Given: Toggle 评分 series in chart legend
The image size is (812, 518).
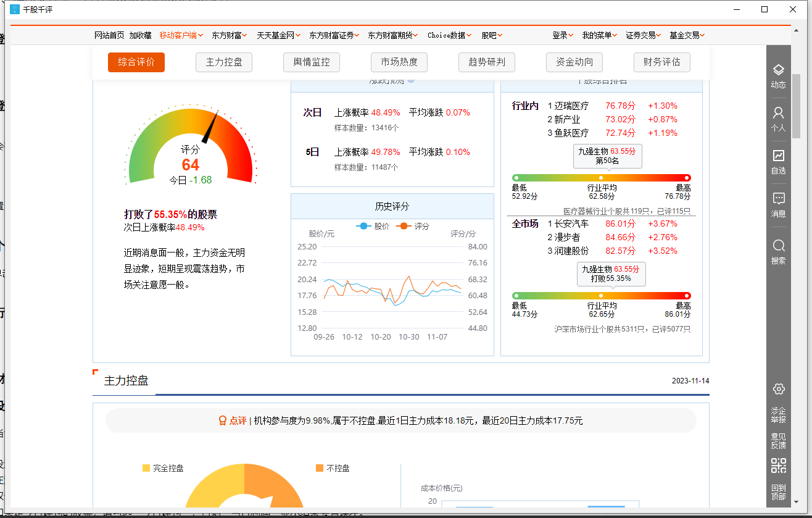Looking at the screenshot, I should coord(414,227).
